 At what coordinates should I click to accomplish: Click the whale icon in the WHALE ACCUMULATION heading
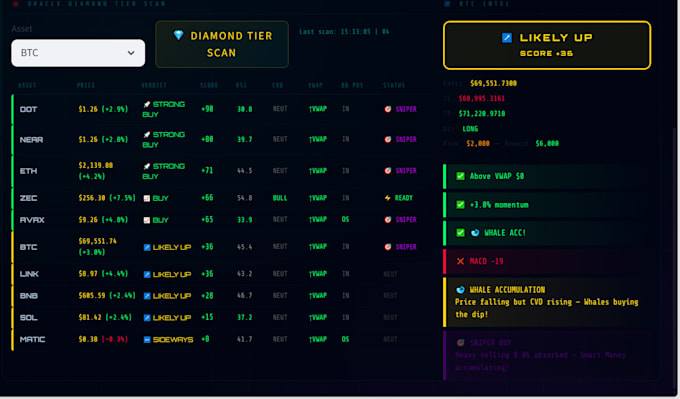pyautogui.click(x=460, y=289)
